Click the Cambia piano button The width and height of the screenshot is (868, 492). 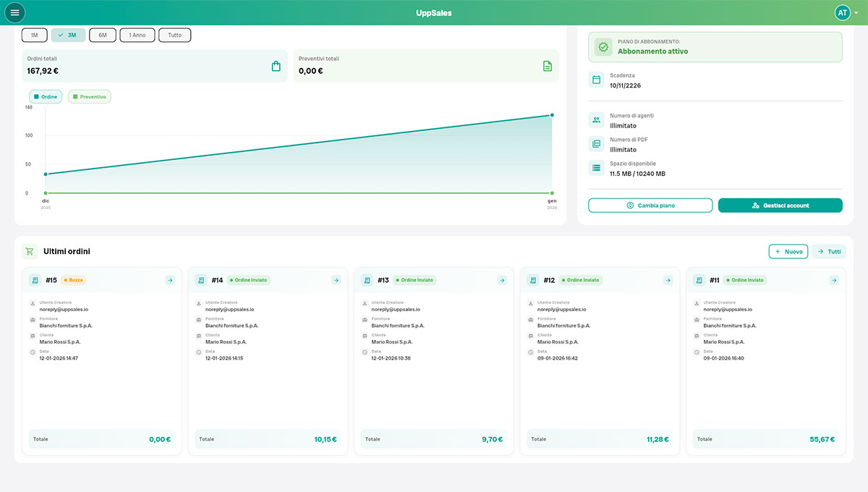(650, 205)
